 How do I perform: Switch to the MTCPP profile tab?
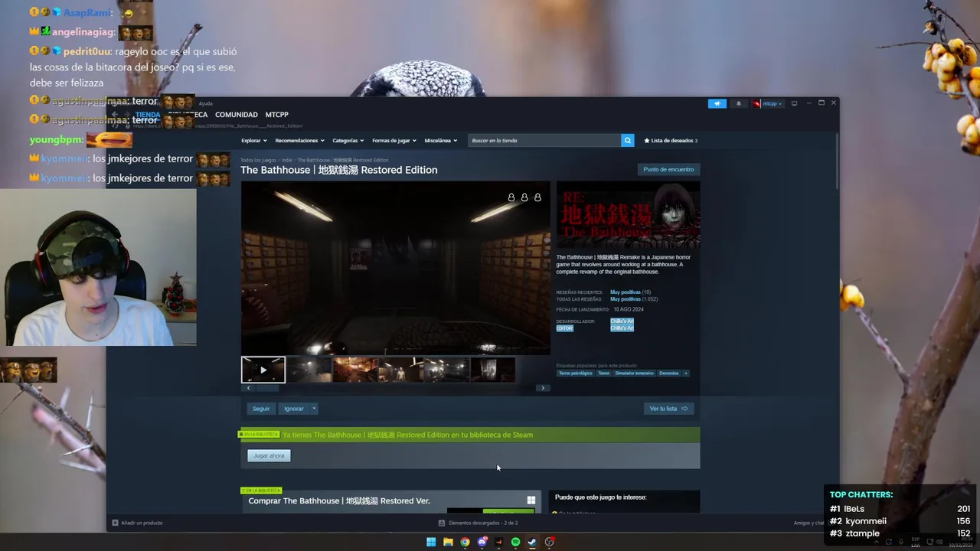click(277, 115)
